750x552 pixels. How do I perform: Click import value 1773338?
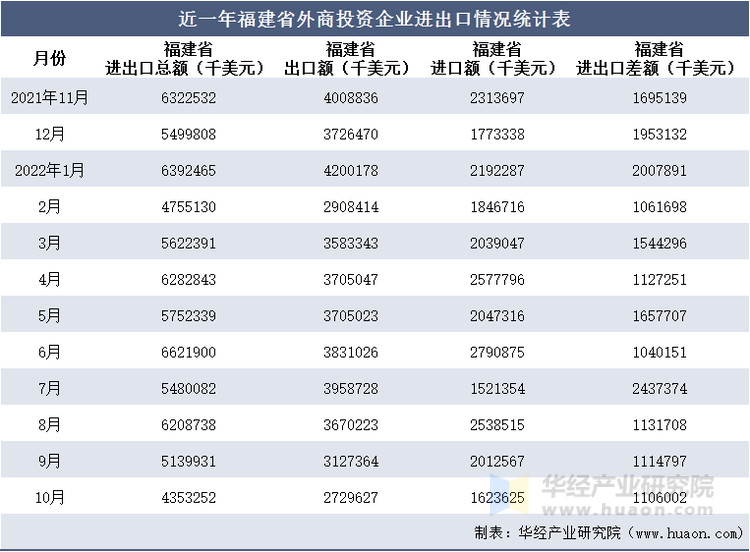pos(497,134)
